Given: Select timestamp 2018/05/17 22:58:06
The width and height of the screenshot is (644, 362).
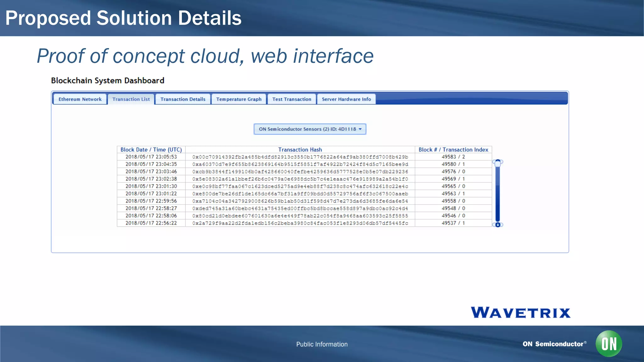Looking at the screenshot, I should pyautogui.click(x=151, y=216).
